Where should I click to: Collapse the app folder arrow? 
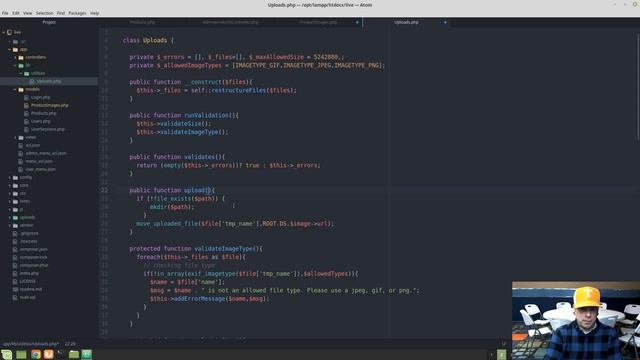(x=9, y=49)
